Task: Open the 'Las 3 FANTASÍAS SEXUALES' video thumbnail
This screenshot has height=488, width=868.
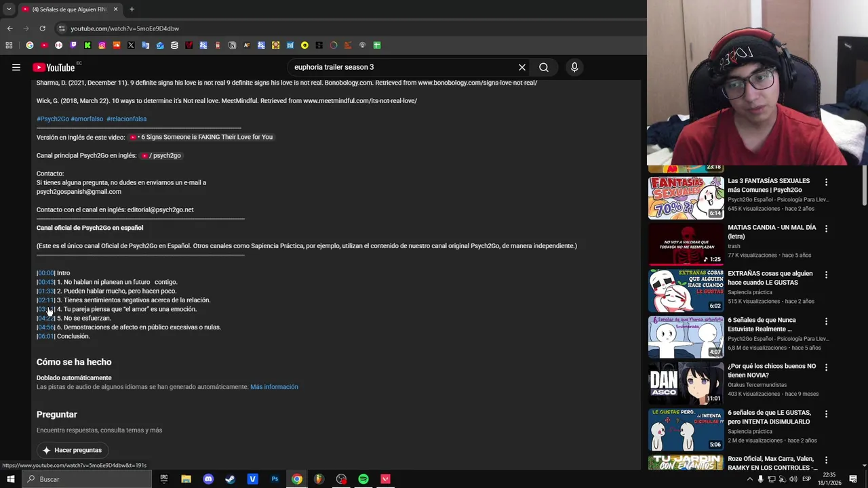Action: pyautogui.click(x=686, y=198)
